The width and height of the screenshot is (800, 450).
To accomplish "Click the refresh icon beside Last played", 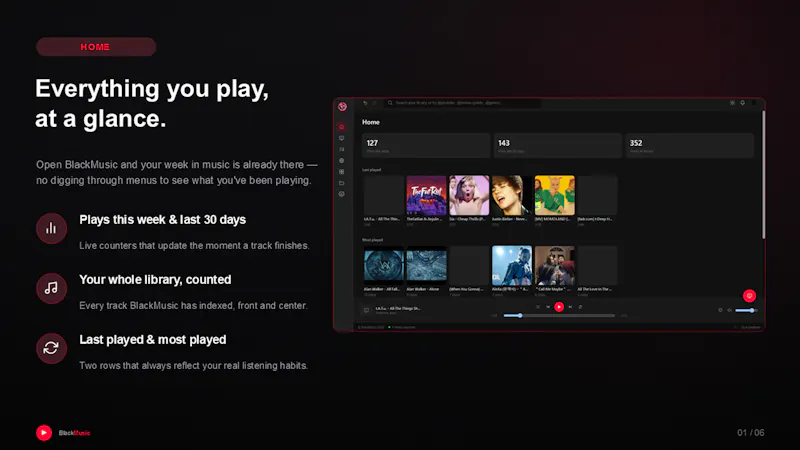I will (x=51, y=348).
